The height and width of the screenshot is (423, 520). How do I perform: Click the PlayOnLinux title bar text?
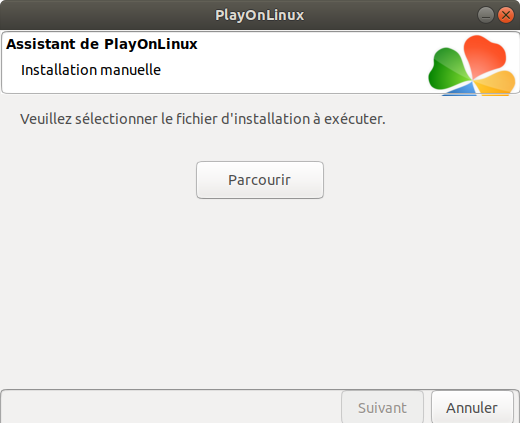[260, 15]
